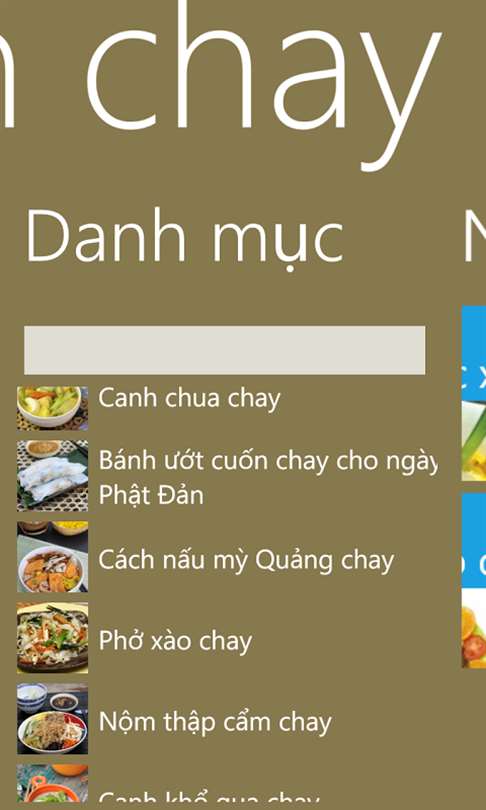The width and height of the screenshot is (486, 810).
Task: Tap the Phở xào chay dish thumbnail
Action: [52, 638]
